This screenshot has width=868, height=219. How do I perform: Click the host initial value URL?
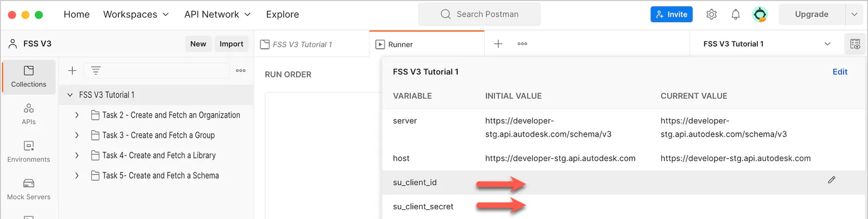click(x=560, y=158)
